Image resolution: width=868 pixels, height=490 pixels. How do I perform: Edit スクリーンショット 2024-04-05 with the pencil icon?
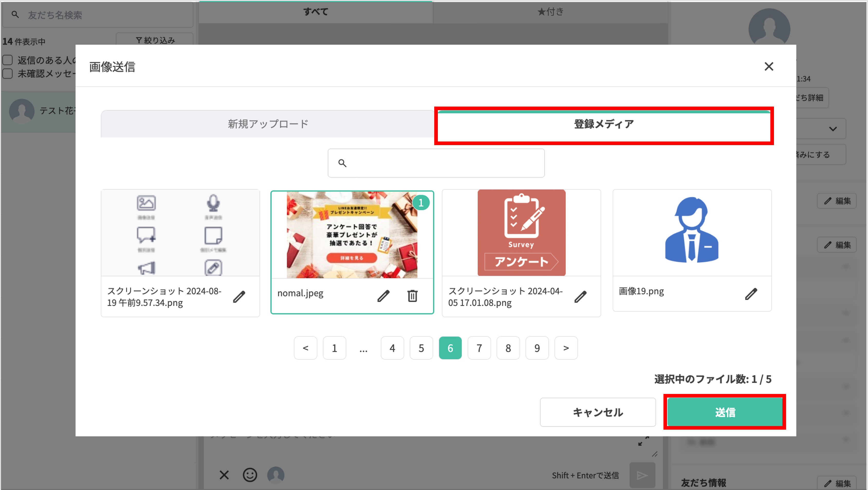click(580, 297)
